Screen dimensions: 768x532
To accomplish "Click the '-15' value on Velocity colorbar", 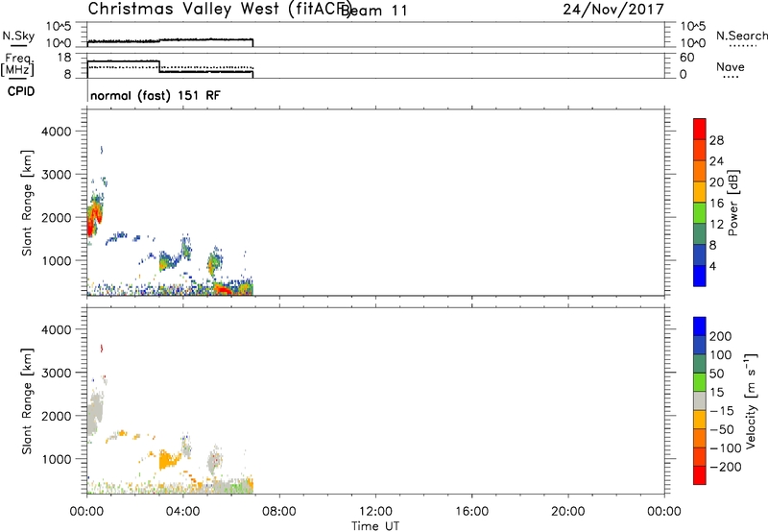I will tap(722, 411).
